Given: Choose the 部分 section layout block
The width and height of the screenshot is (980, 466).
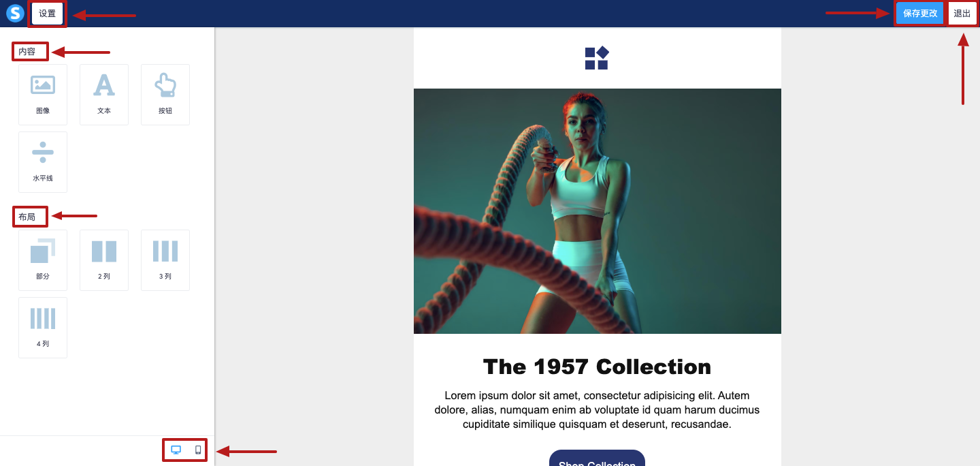Looking at the screenshot, I should pyautogui.click(x=43, y=260).
